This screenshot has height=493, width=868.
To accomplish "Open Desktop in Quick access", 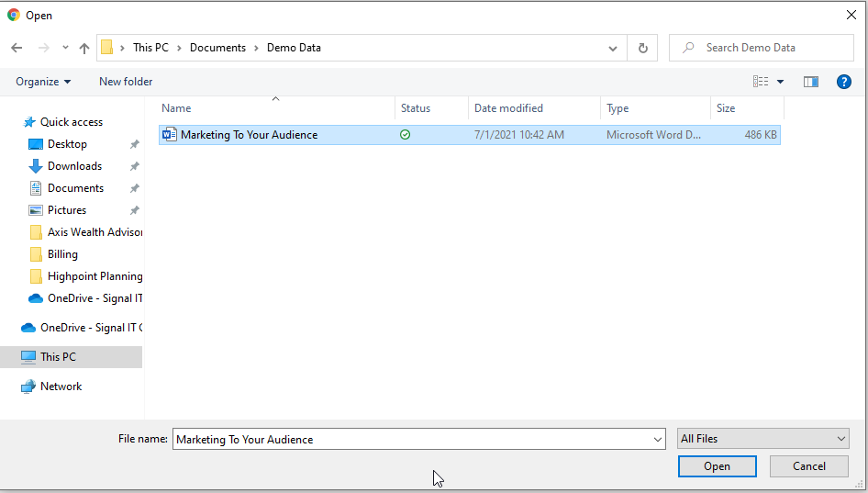I will tap(67, 144).
